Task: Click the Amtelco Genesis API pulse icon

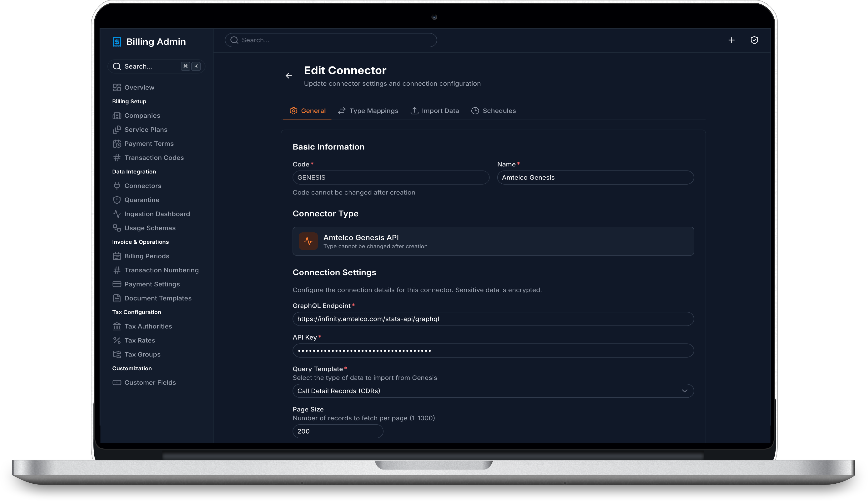Action: (x=308, y=241)
